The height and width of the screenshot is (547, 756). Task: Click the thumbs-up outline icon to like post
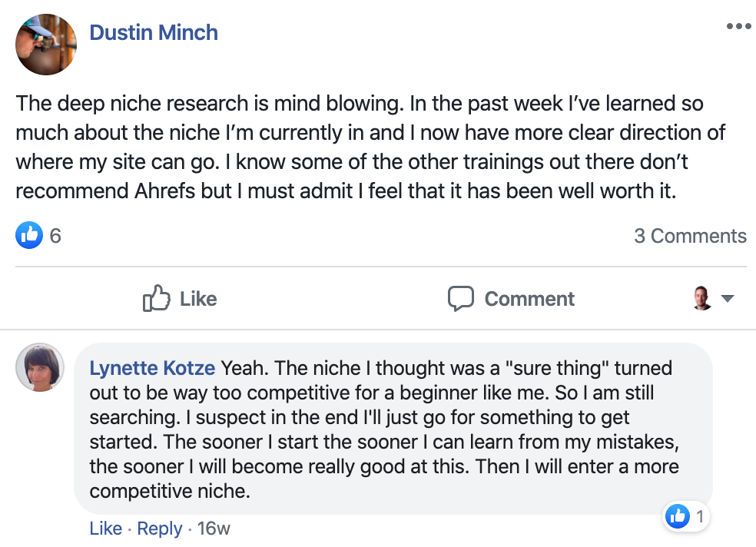pos(156,298)
